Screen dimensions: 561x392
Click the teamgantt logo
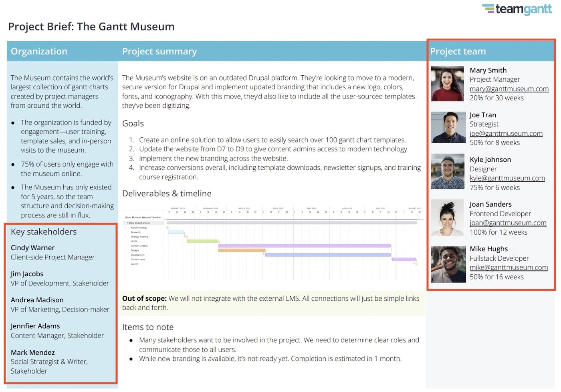pos(517,9)
